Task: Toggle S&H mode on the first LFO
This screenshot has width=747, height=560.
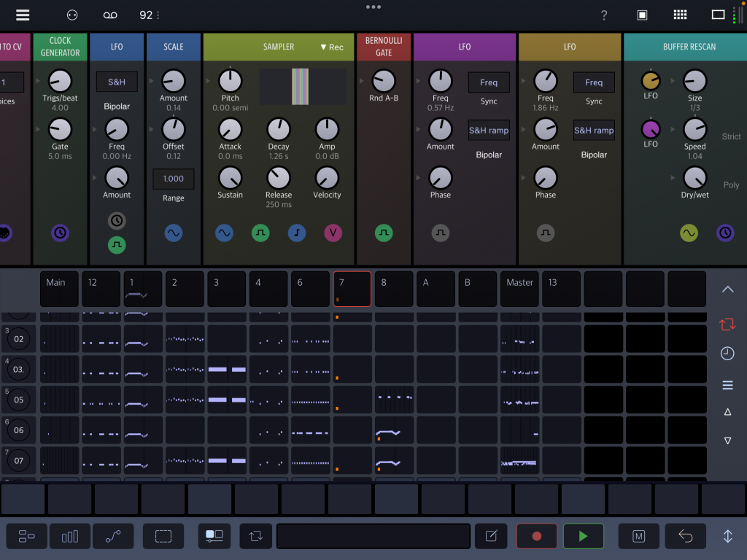Action: (116, 82)
